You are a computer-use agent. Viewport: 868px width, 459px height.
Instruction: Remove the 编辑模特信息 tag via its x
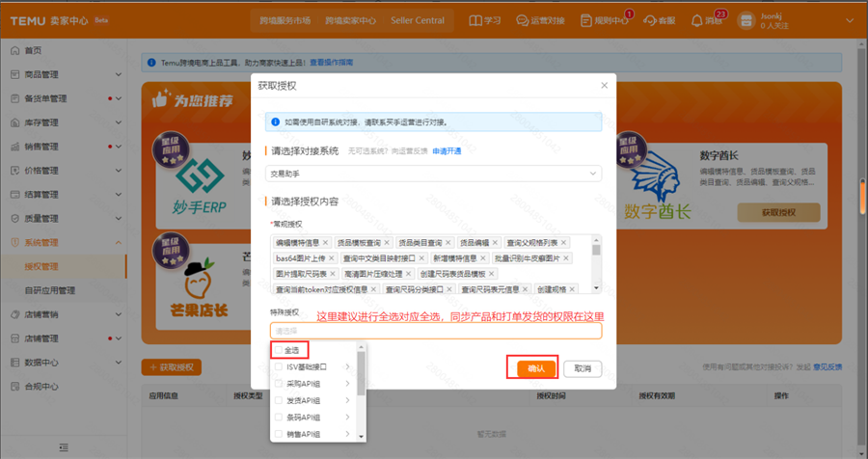326,242
